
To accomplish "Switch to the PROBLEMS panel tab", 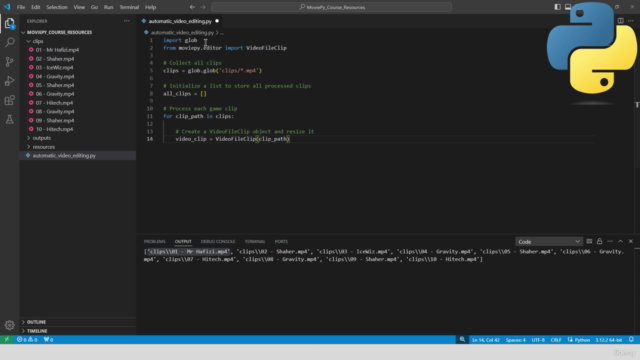I will tap(154, 242).
